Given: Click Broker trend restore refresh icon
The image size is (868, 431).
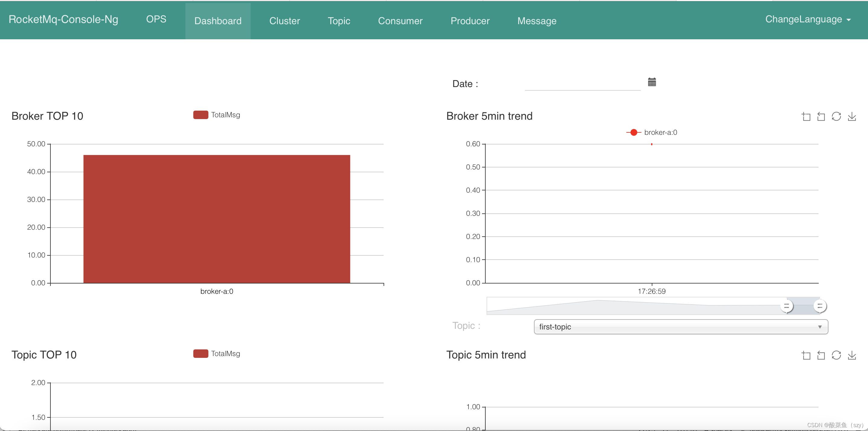Looking at the screenshot, I should click(x=836, y=117).
